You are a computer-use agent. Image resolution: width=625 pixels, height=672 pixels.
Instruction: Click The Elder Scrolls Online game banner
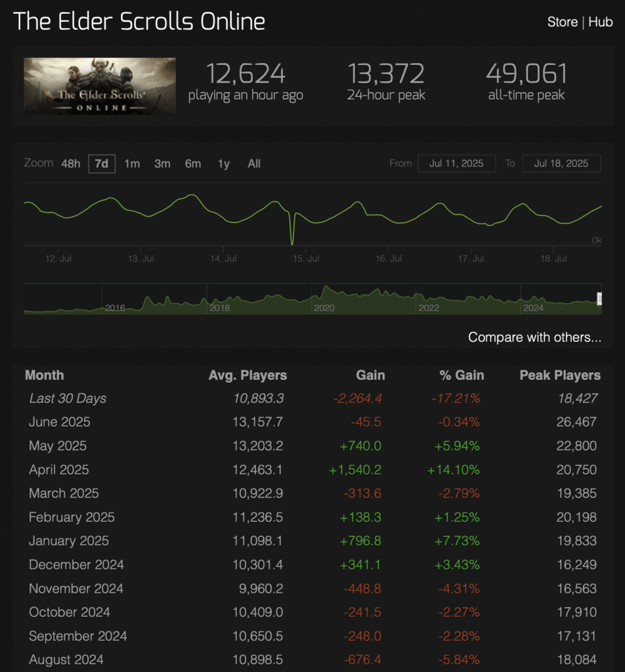pyautogui.click(x=100, y=86)
